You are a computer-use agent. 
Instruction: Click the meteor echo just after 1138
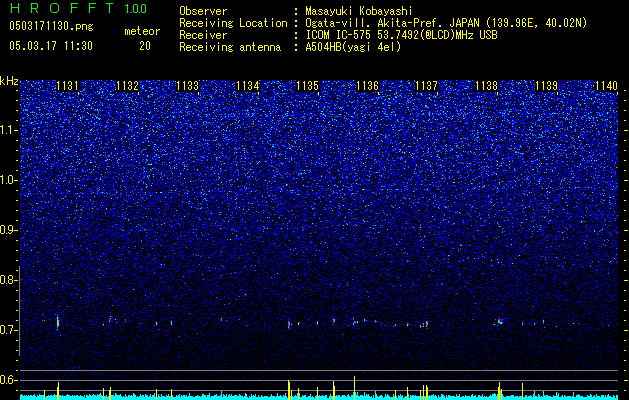tap(499, 321)
